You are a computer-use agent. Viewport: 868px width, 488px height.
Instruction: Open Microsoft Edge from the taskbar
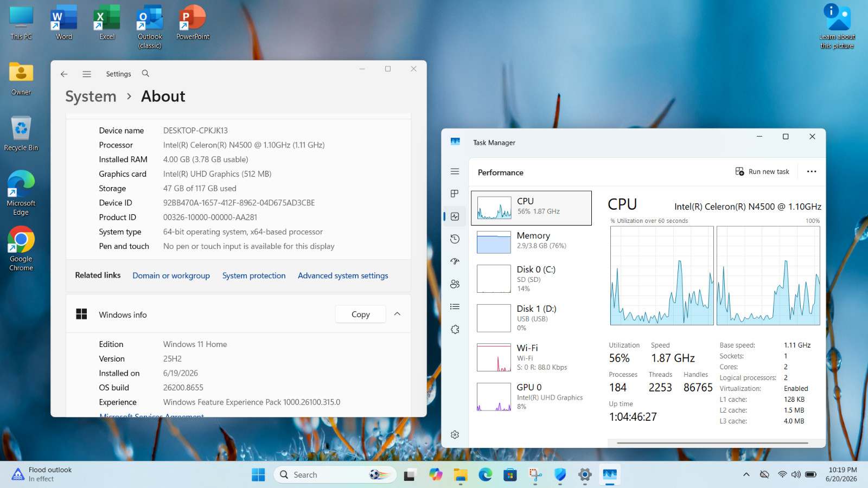pos(486,475)
